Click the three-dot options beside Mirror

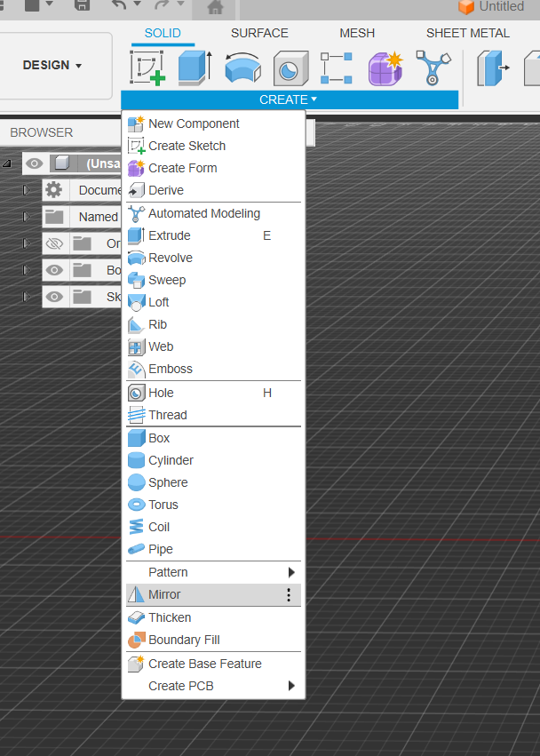[x=289, y=595]
